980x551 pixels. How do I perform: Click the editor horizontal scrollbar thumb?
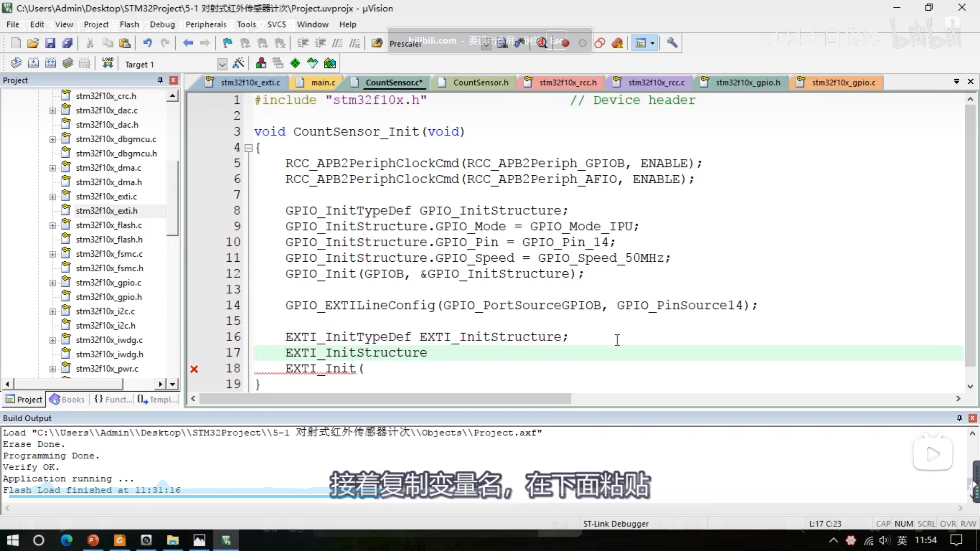385,399
